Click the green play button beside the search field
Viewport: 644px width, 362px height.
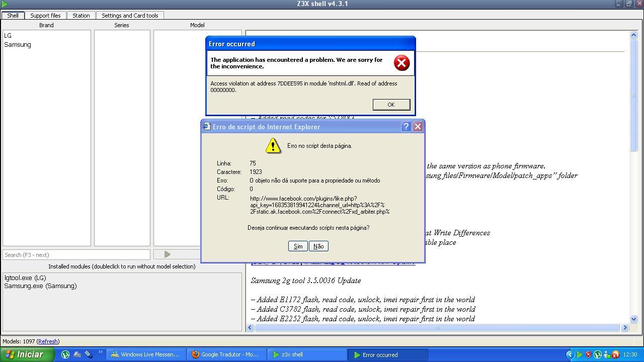(167, 255)
